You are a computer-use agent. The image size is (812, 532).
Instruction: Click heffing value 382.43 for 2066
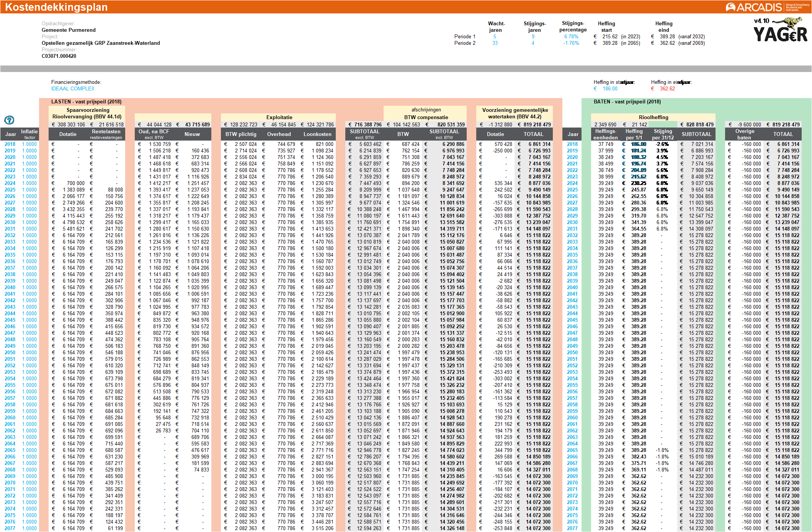tap(639, 457)
